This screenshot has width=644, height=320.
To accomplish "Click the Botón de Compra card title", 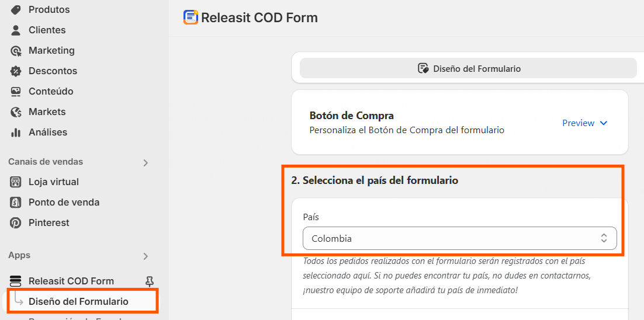I will pyautogui.click(x=352, y=116).
